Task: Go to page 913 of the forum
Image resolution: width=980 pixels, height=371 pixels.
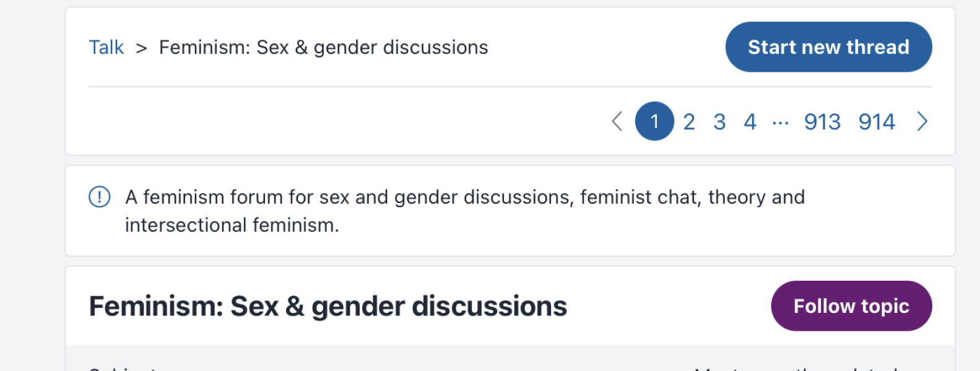Action: coord(822,121)
